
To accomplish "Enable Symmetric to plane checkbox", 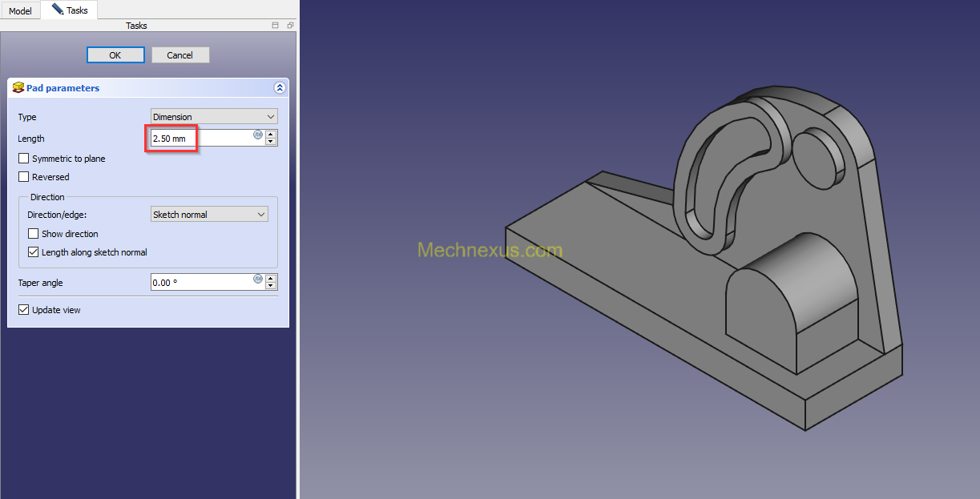I will pos(23,159).
